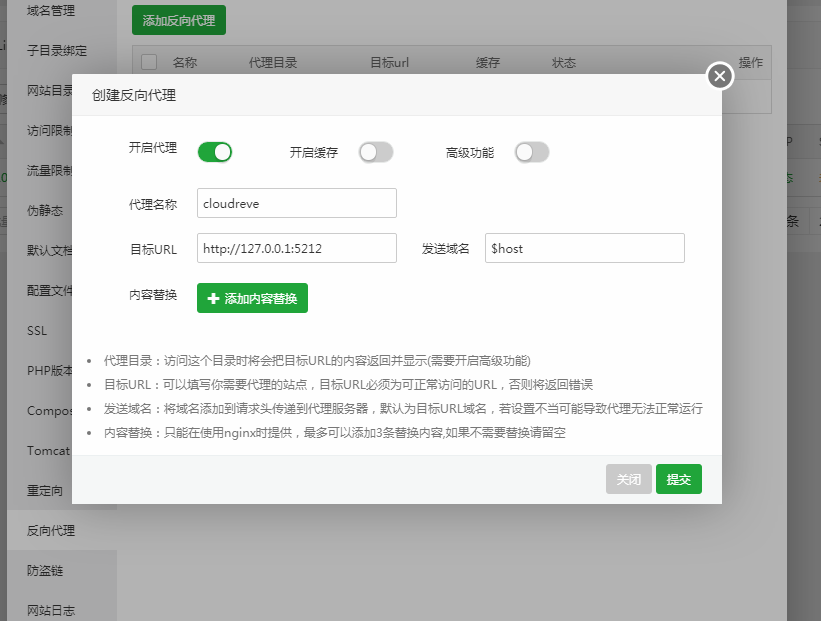This screenshot has height=621, width=821.
Task: Select the 伪静态 sidebar tab
Action: [45, 210]
